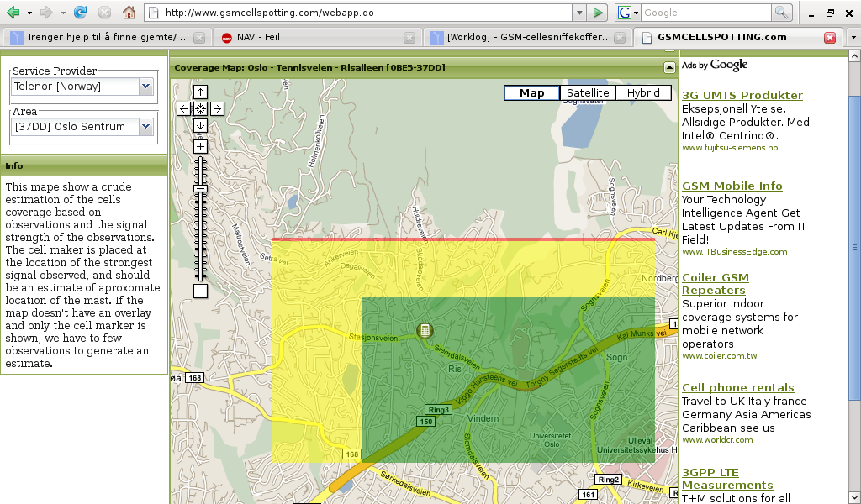Click the Vindern label on map

483,418
